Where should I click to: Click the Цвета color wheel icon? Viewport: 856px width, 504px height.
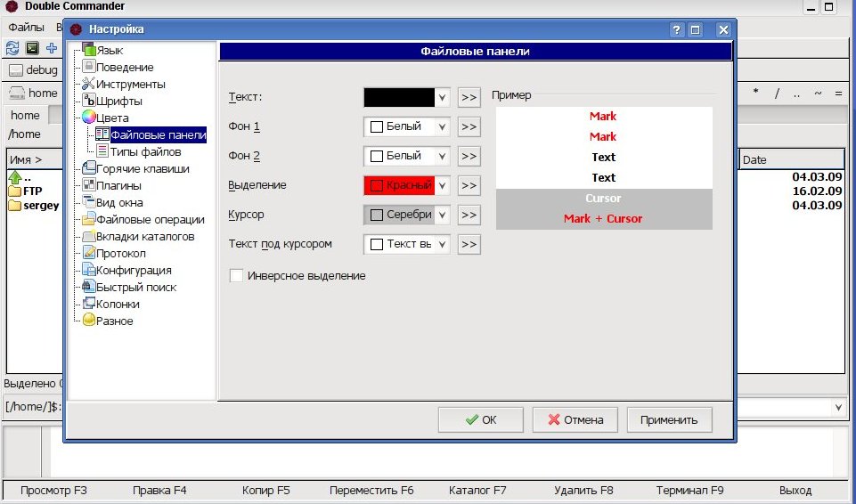(x=88, y=118)
